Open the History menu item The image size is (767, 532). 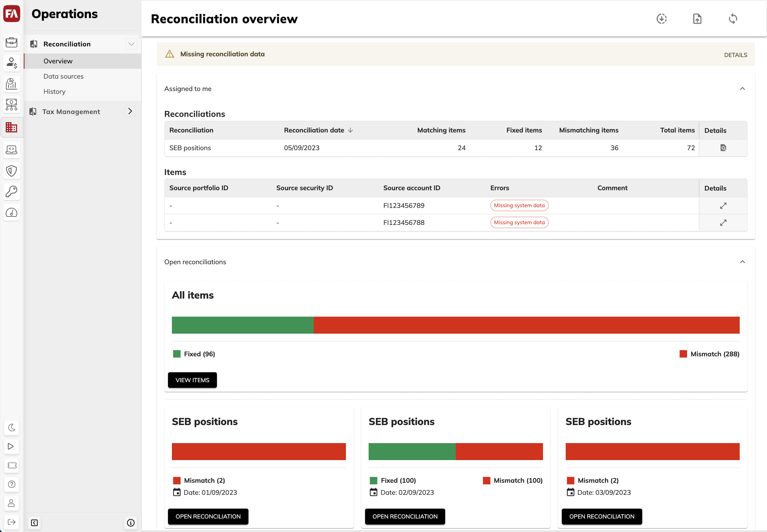[55, 91]
